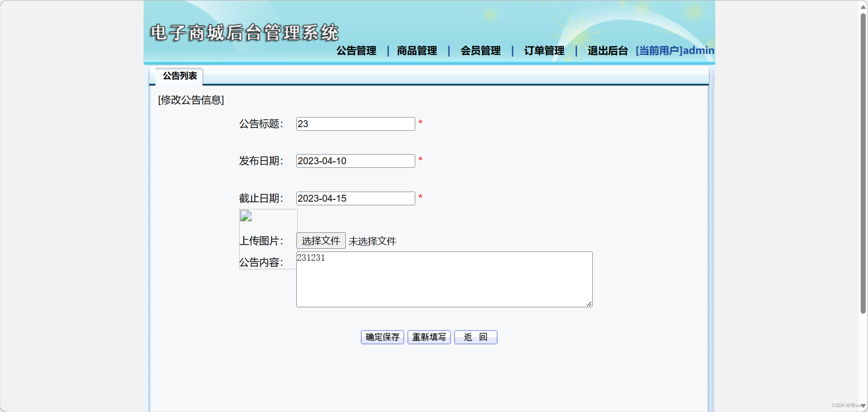Open the 商品管理 menu
Image resolution: width=868 pixels, height=412 pixels.
[x=417, y=51]
